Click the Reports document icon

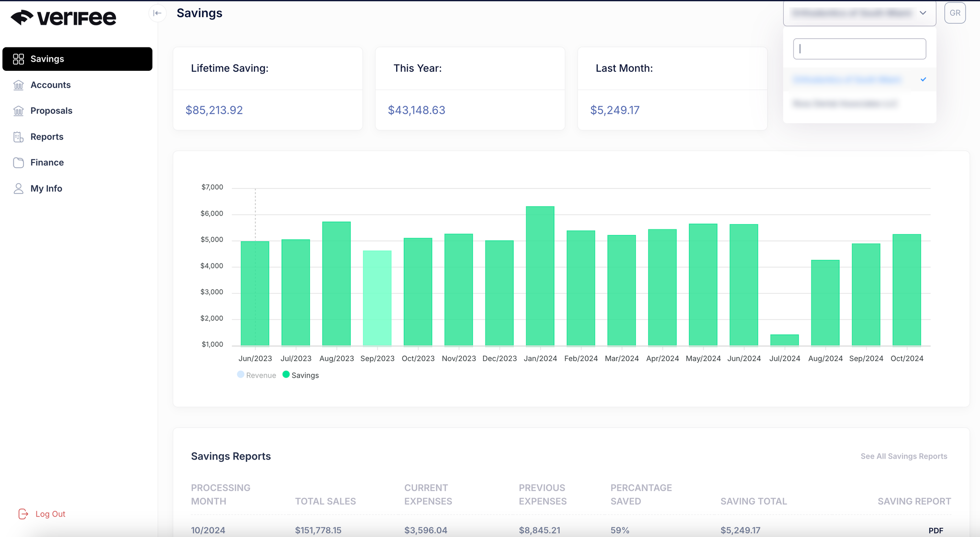(18, 137)
